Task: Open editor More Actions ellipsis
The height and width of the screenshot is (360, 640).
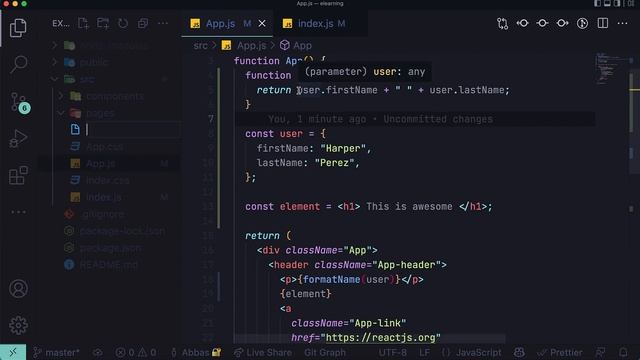Action: (x=622, y=23)
